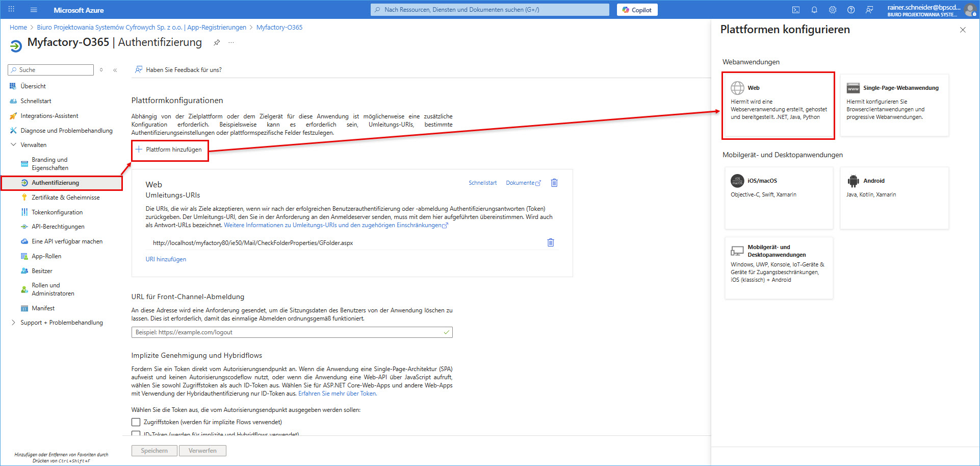The image size is (980, 466).
Task: Open Branding und Eigenschaften
Action: click(50, 164)
